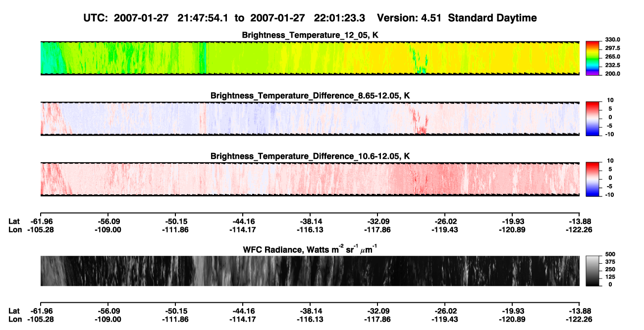
Task: Click the 'UTC:' label in the header
Action: pyautogui.click(x=97, y=18)
